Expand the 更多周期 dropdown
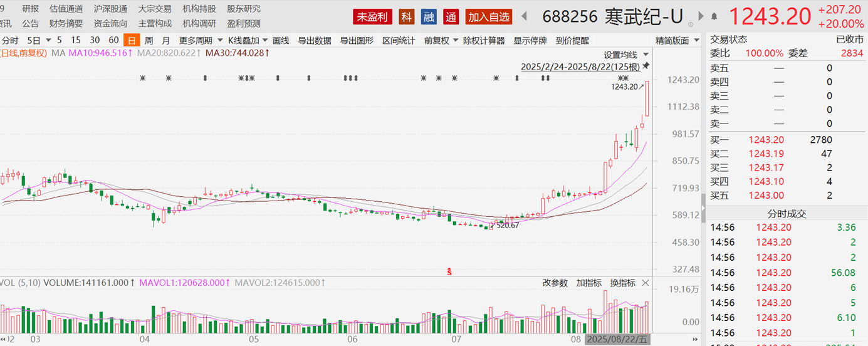 (x=199, y=41)
